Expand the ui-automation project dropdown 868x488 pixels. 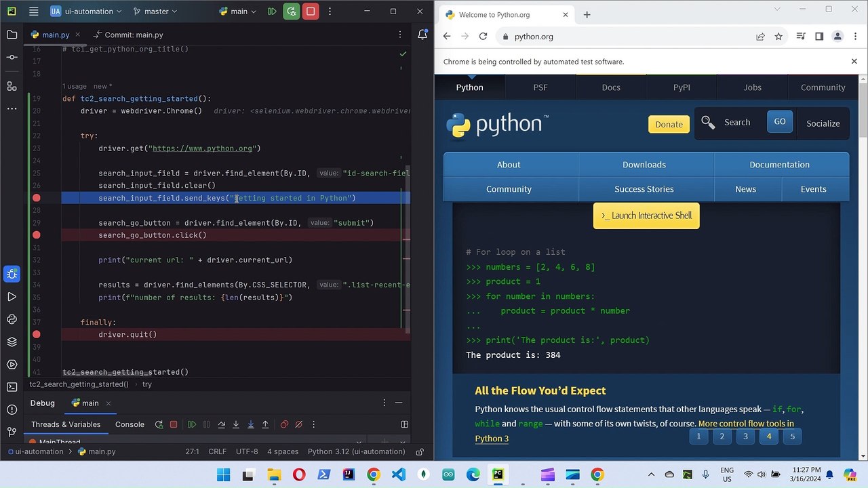tap(86, 12)
